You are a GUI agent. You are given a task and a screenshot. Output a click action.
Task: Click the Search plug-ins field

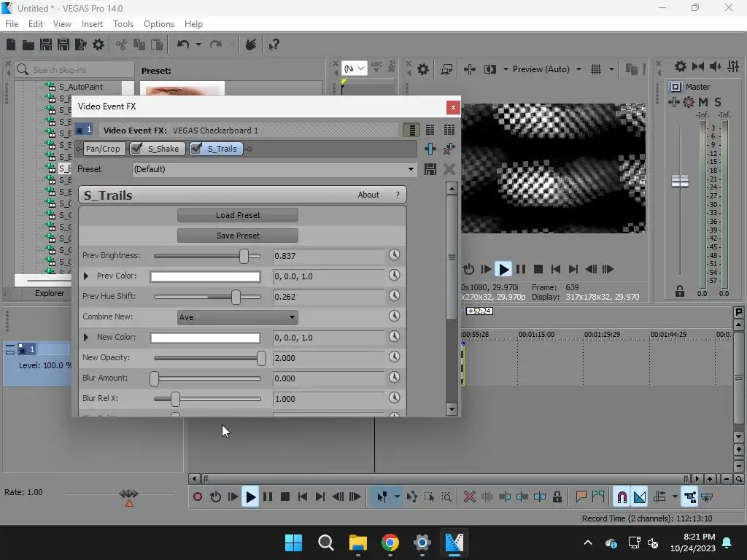[x=74, y=69]
